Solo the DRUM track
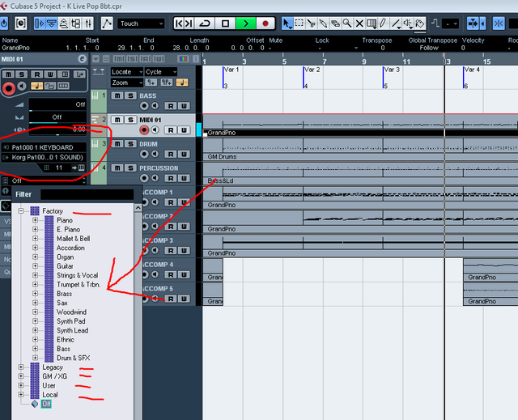518x420 pixels. coord(130,144)
